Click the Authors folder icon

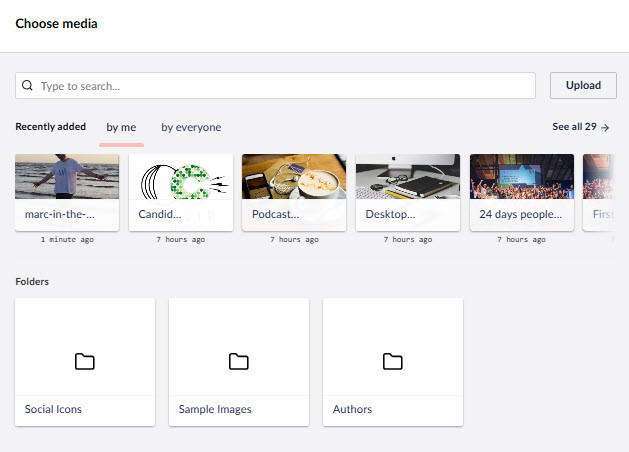pos(393,361)
